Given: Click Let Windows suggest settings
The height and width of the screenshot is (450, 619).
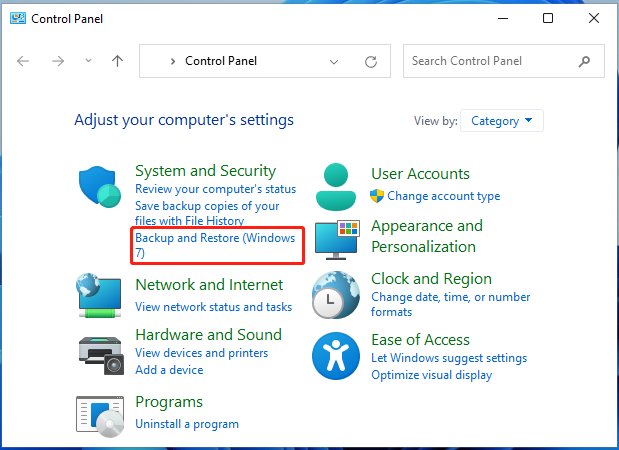Looking at the screenshot, I should click(x=449, y=358).
